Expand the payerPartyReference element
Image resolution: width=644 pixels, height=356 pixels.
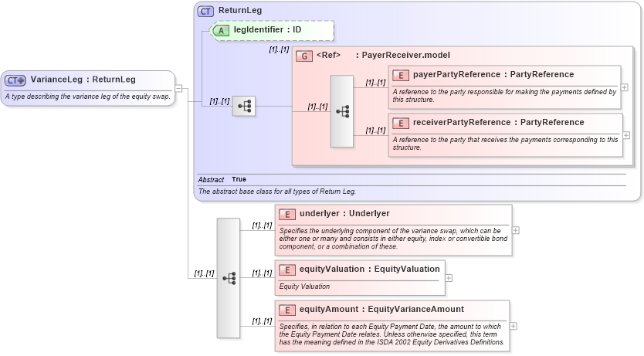point(624,87)
